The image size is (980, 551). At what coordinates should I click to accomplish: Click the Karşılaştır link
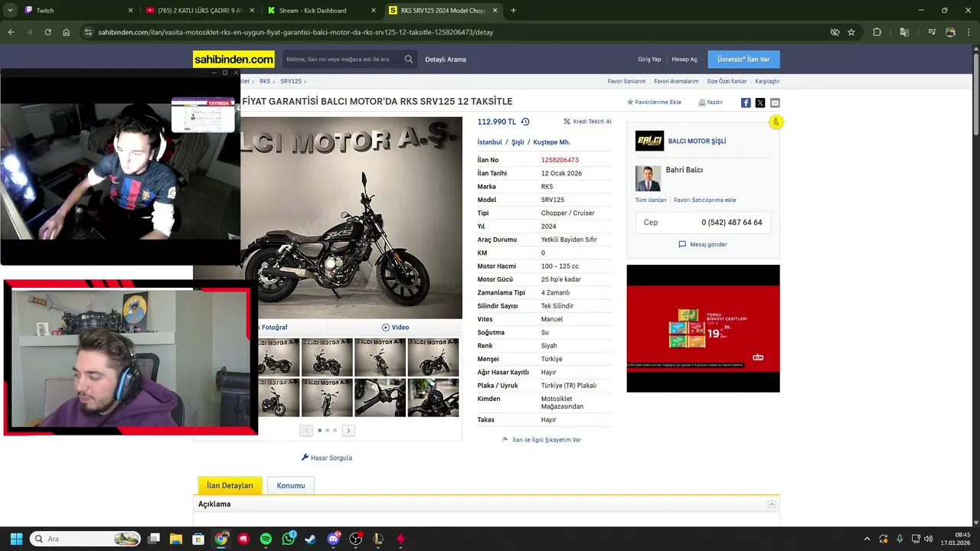[x=767, y=81]
